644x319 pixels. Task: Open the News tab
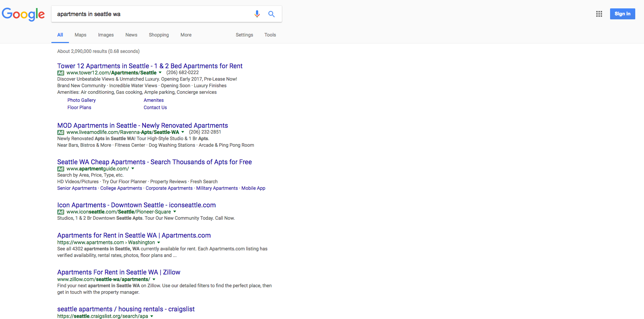tap(131, 35)
